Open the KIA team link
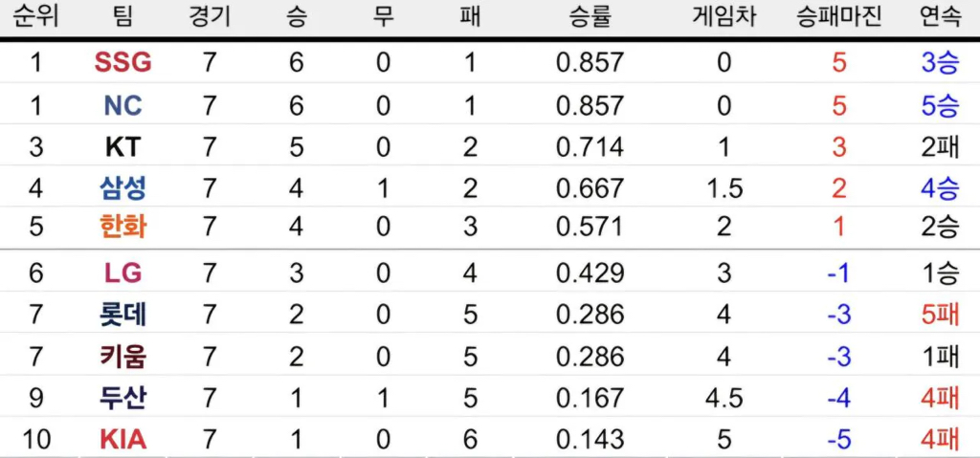 tap(122, 440)
